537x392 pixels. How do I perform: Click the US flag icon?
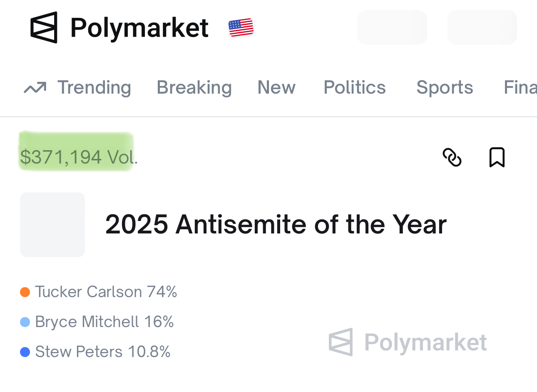[x=241, y=27]
